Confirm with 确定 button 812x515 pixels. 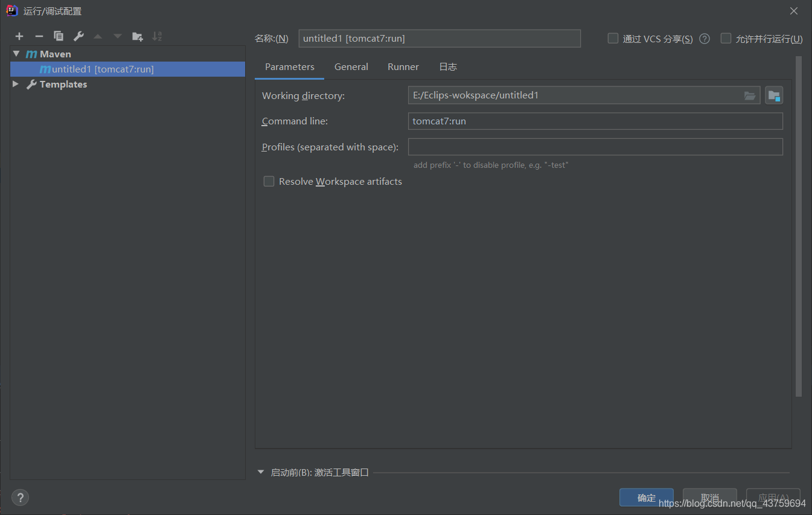[x=647, y=497]
